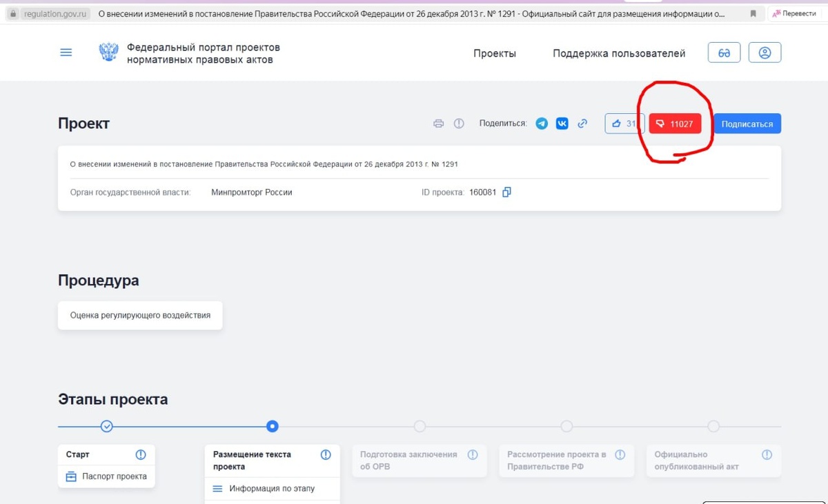Click the Старт stage header

click(77, 454)
